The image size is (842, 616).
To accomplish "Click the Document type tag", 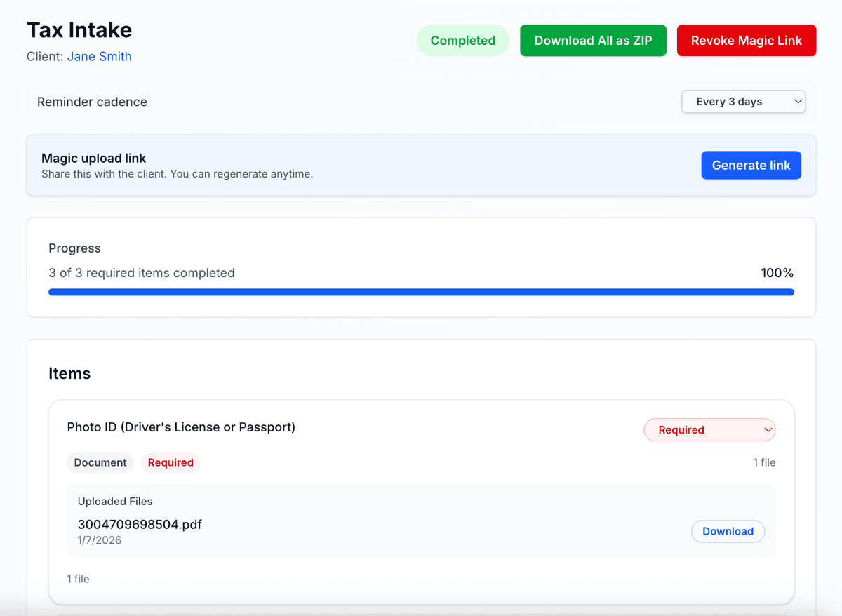I will pyautogui.click(x=100, y=462).
